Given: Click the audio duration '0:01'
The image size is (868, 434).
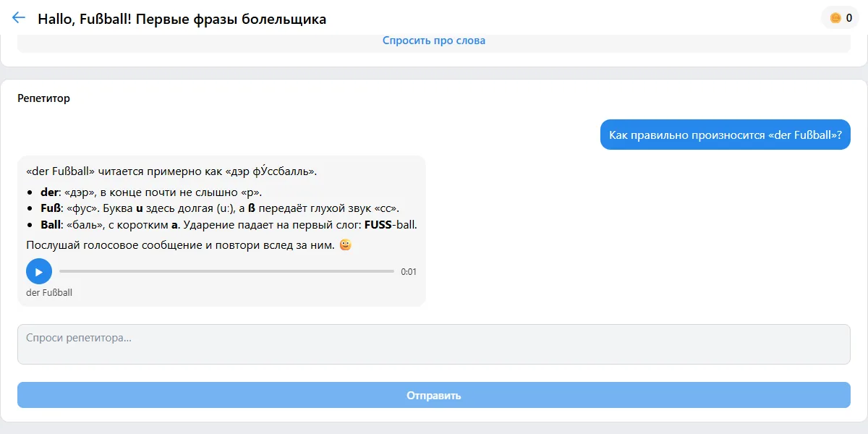Looking at the screenshot, I should (x=409, y=272).
